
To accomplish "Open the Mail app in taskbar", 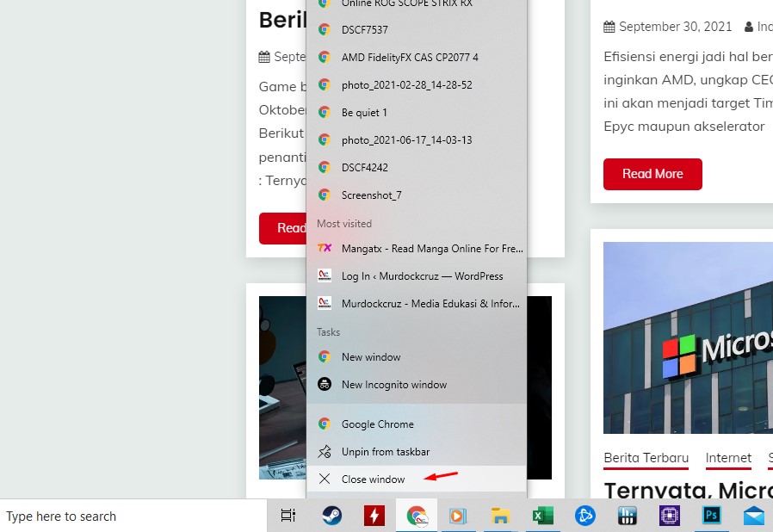I will (x=754, y=516).
